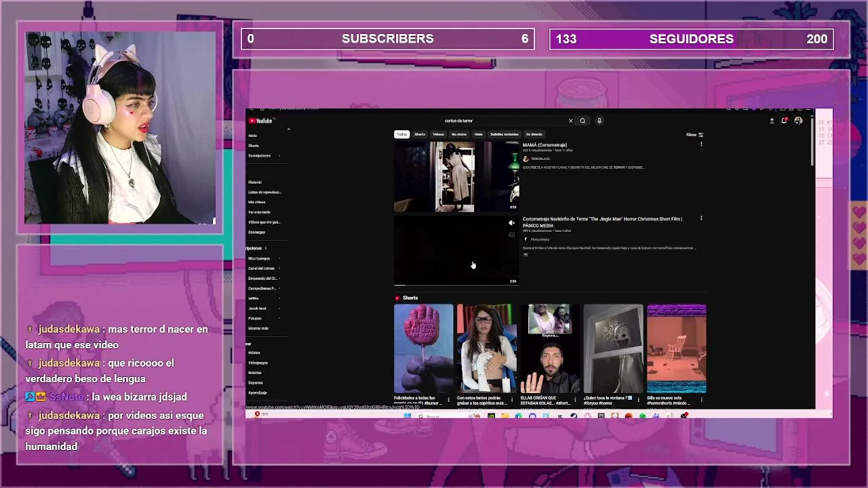Open the rocking chair short thumbnail
This screenshot has height=488, width=868.
tap(676, 349)
